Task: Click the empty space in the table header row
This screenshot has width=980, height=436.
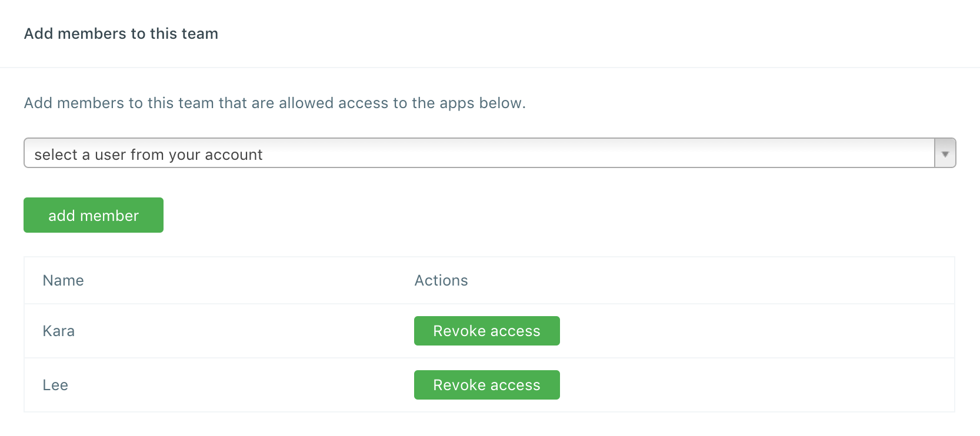Action: [706, 280]
